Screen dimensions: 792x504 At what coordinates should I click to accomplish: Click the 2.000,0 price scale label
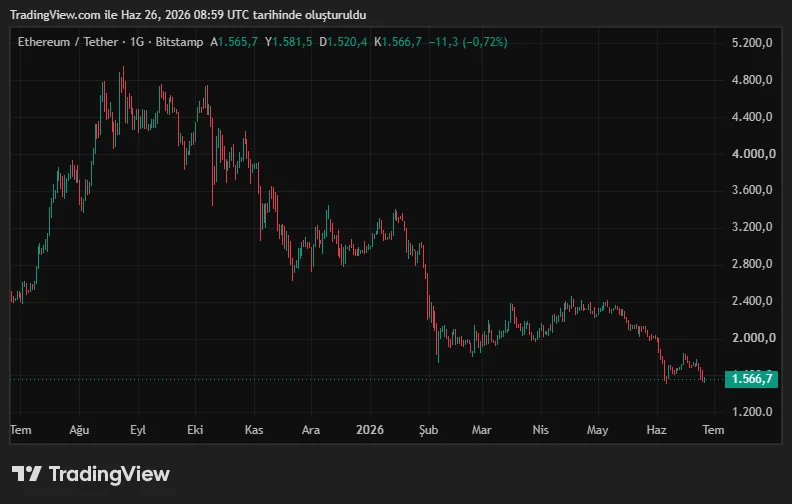pos(754,337)
